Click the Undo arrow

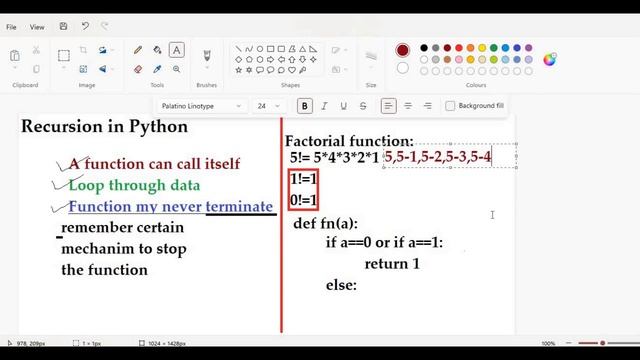(x=85, y=27)
